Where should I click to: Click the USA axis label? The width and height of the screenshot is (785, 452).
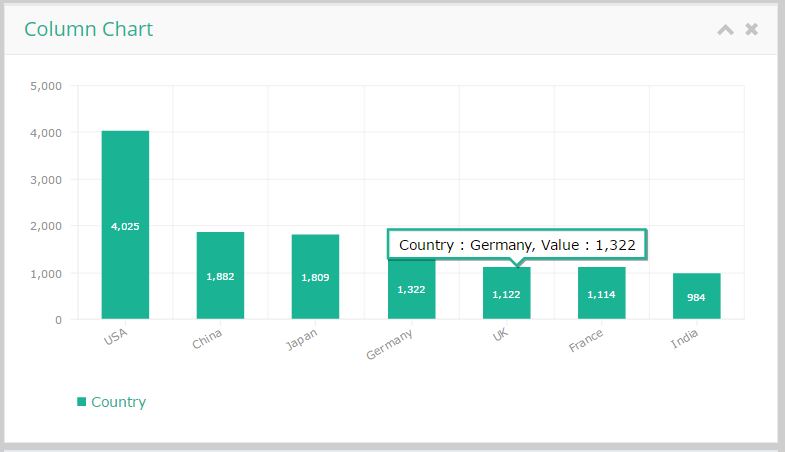[116, 337]
